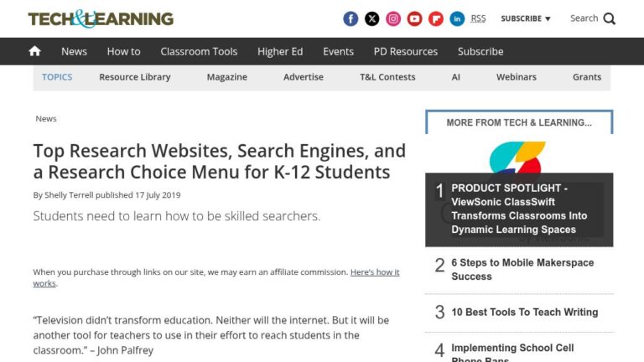This screenshot has height=362, width=644.
Task: Click the John Palfrey quote paragraph
Action: (x=211, y=335)
